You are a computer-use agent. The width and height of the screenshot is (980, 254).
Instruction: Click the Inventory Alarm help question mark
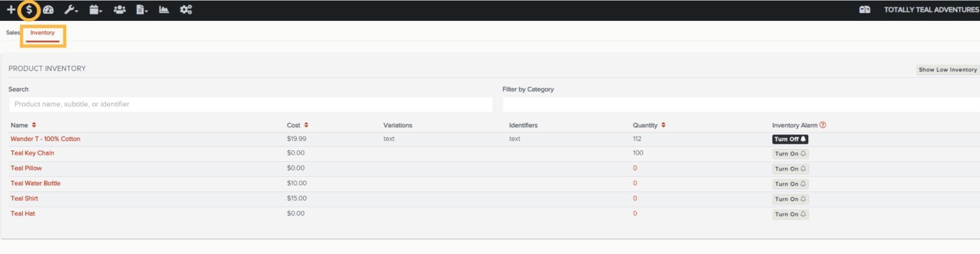pyautogui.click(x=823, y=125)
